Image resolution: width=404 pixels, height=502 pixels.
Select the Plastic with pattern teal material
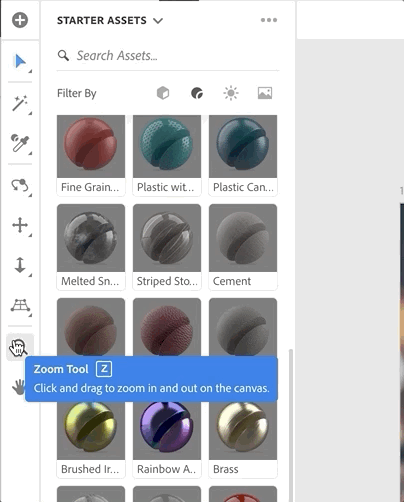[167, 146]
